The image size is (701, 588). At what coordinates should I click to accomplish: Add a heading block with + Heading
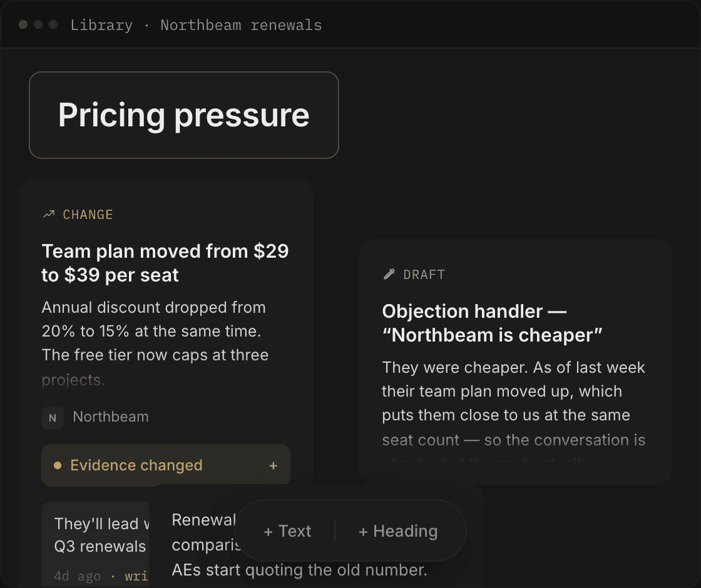pyautogui.click(x=398, y=531)
